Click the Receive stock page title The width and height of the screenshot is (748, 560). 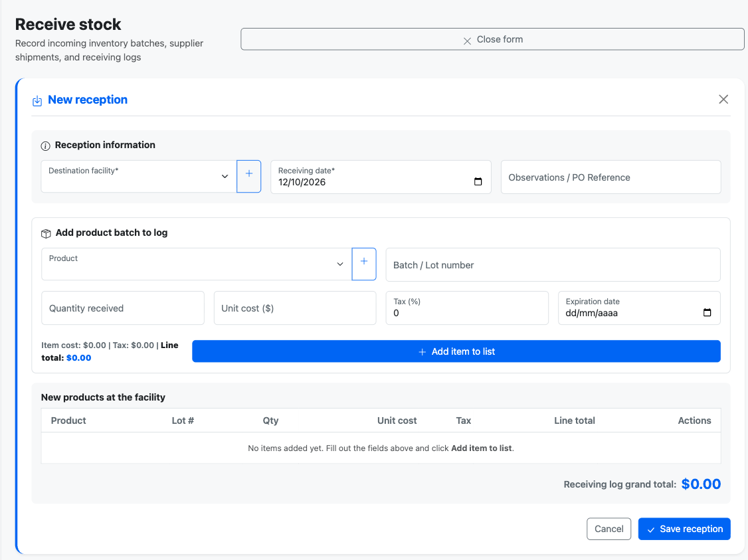(68, 25)
